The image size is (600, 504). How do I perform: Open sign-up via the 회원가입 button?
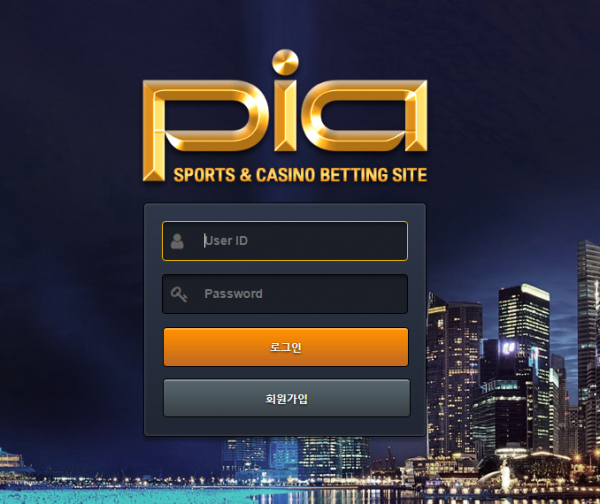(x=287, y=398)
